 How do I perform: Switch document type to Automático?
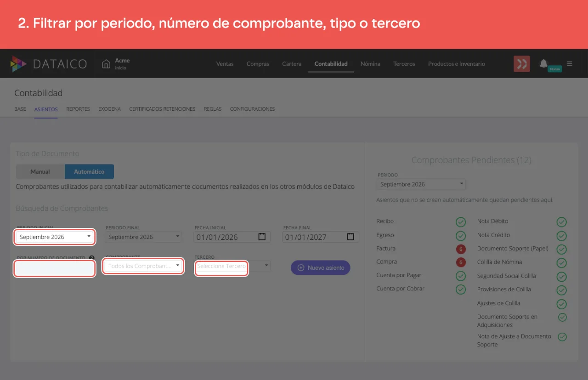point(89,171)
